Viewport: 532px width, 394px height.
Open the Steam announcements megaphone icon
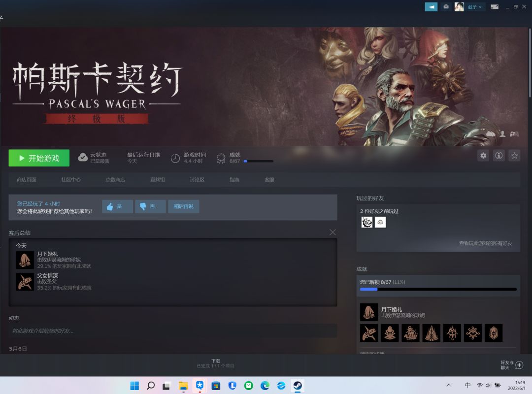click(431, 7)
